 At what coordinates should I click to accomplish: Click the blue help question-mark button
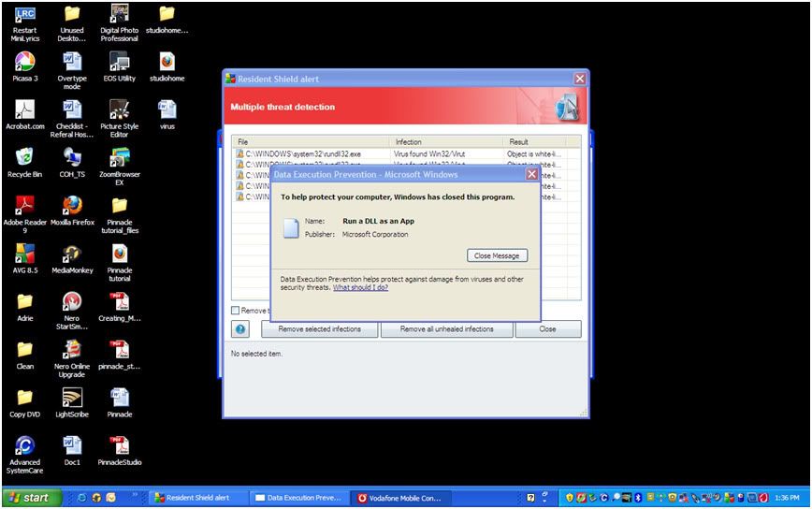(x=240, y=328)
